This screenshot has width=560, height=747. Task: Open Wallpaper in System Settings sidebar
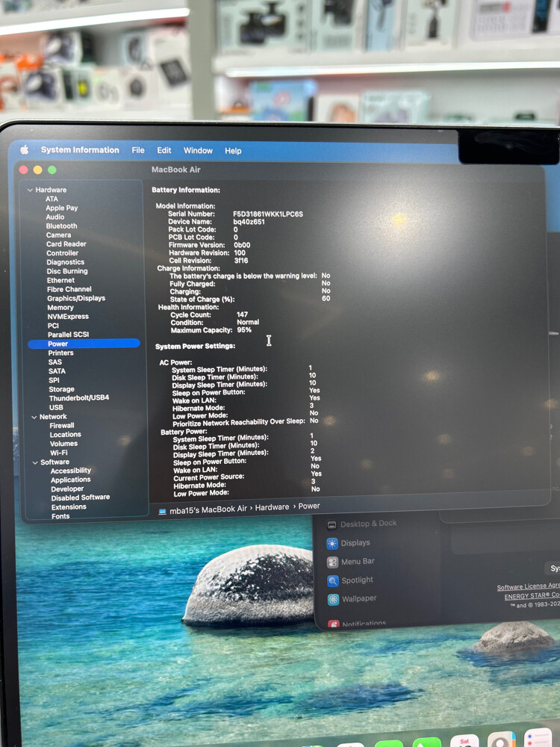(352, 599)
